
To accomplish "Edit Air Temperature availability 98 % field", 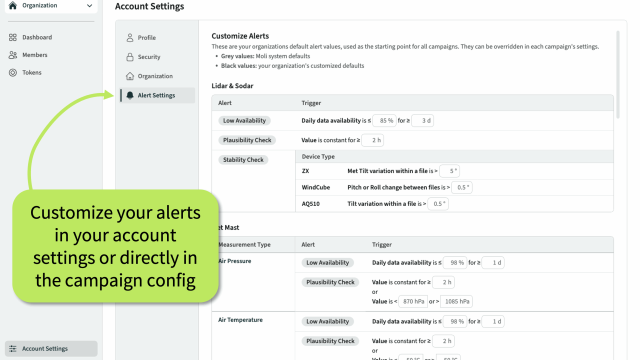I will (455, 321).
